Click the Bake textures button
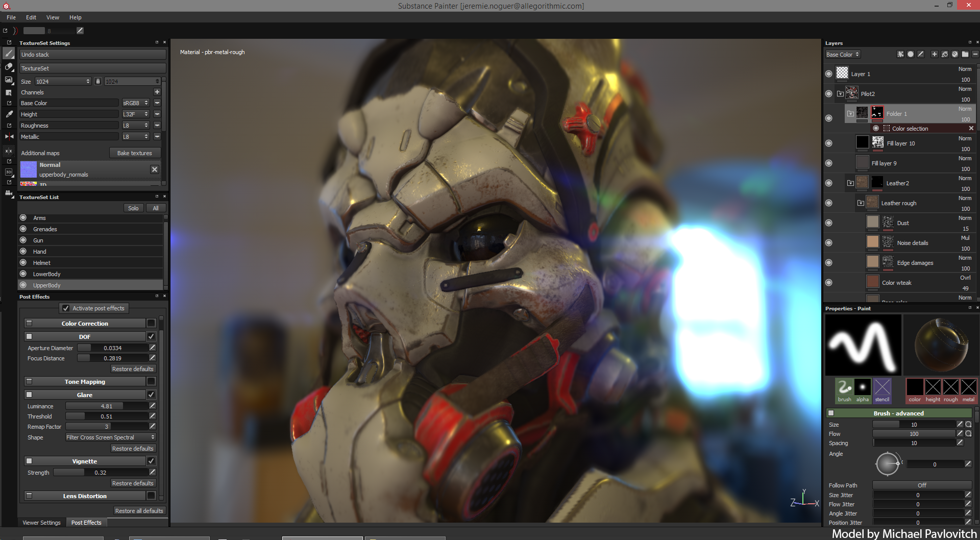 click(x=135, y=153)
